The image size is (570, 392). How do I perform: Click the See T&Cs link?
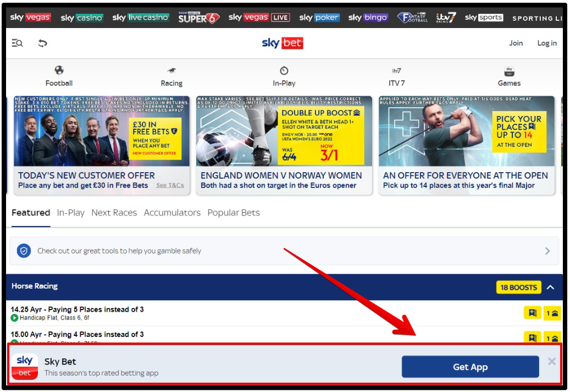[170, 185]
